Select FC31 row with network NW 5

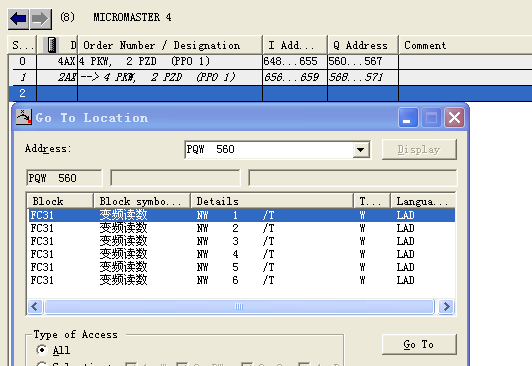[242, 267]
